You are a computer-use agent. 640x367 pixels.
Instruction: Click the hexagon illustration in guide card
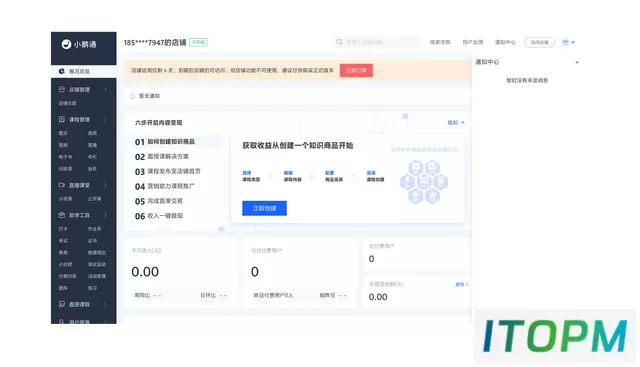tap(424, 182)
